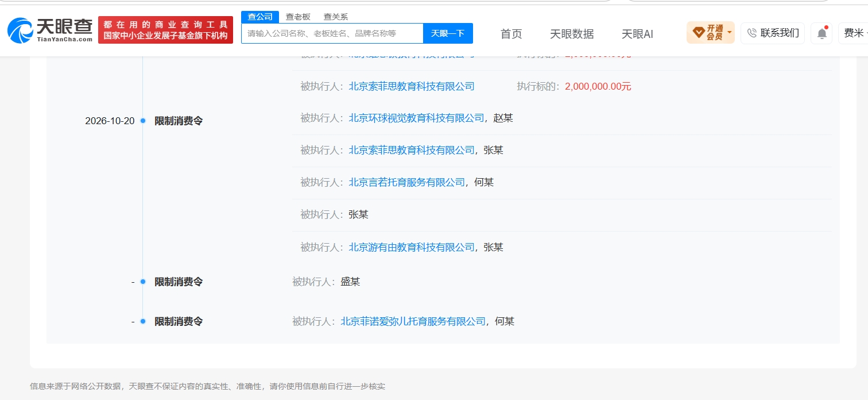Click the 2,000,000.00元 amount
This screenshot has height=400, width=868.
click(x=598, y=86)
